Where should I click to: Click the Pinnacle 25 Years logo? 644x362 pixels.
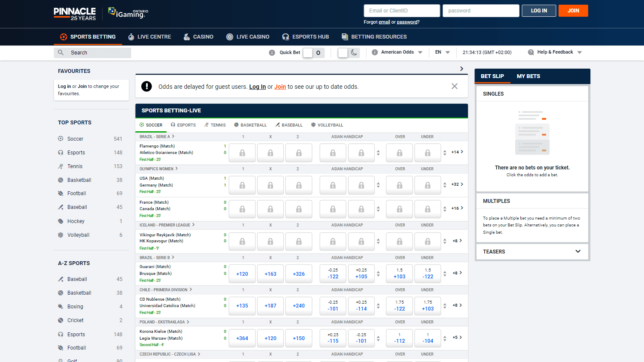75,14
